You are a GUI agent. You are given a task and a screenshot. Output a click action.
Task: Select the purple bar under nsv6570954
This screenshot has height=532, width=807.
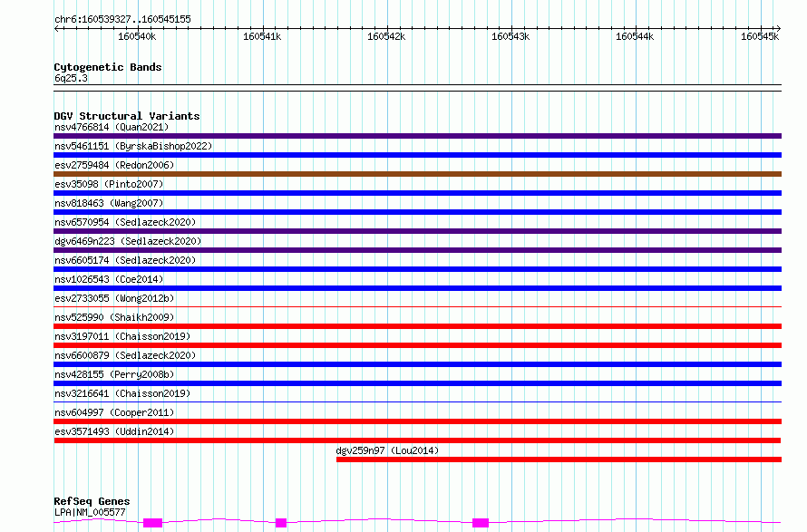417,231
